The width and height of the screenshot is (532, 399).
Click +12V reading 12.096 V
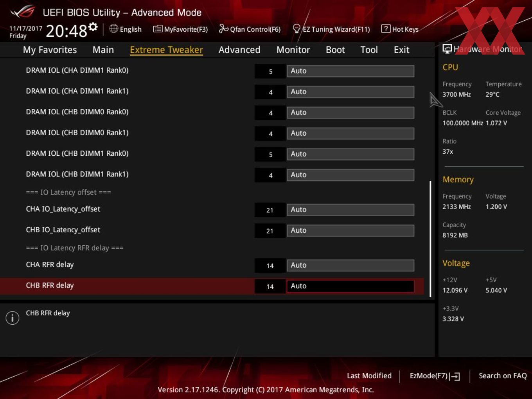[455, 290]
